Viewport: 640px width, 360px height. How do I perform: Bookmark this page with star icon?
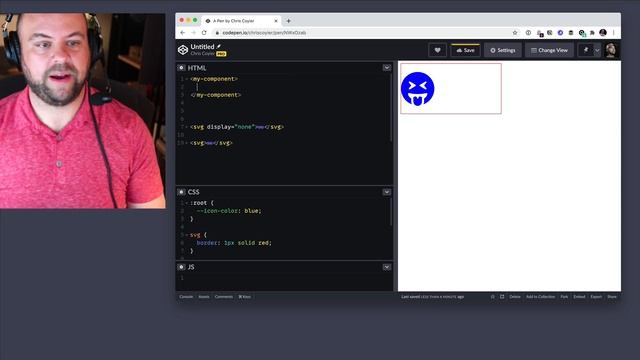tap(515, 33)
